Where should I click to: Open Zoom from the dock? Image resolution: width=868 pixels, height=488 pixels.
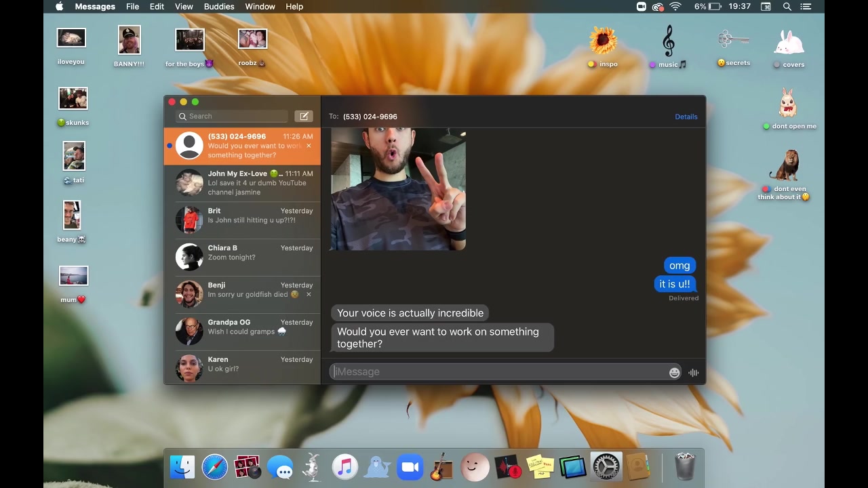(409, 467)
